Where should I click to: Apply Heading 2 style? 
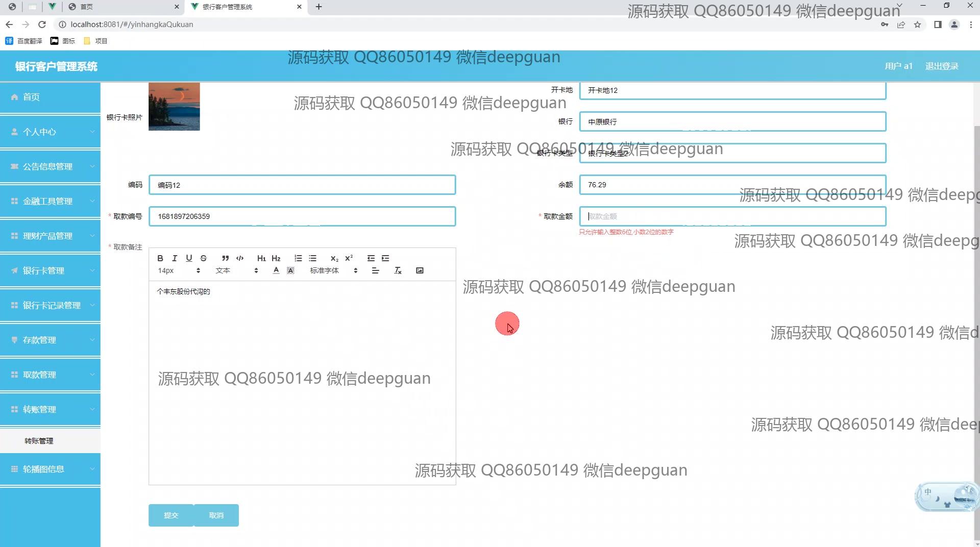click(x=276, y=258)
